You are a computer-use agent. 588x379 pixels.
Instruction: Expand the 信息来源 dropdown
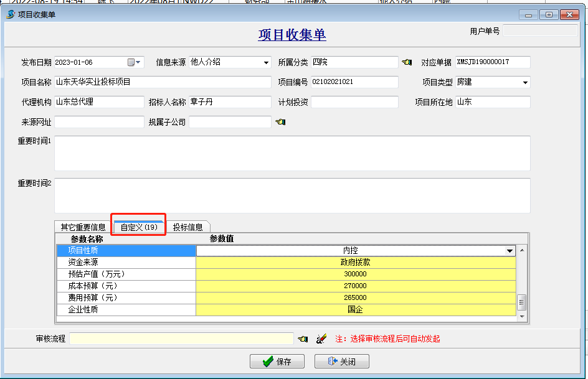coord(266,62)
